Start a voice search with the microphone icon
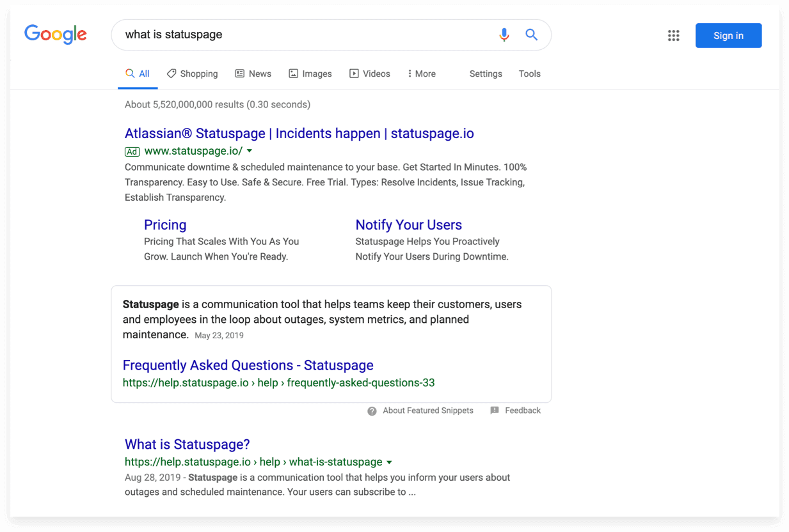 504,35
